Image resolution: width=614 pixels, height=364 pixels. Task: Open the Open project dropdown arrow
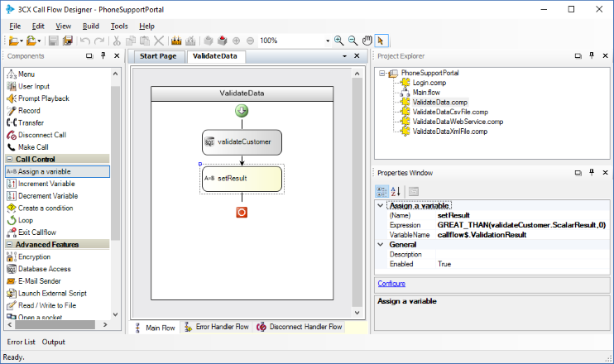39,41
